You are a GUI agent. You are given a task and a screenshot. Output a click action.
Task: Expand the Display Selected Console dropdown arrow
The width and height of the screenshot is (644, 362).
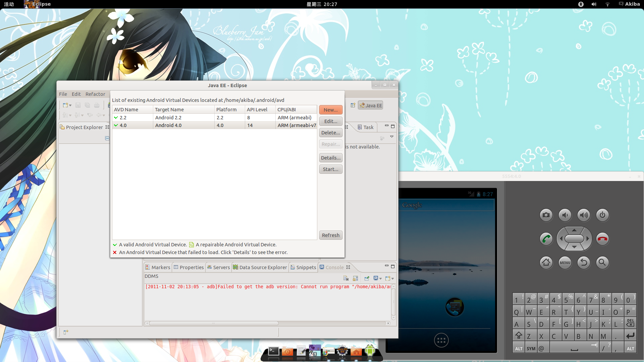380,279
